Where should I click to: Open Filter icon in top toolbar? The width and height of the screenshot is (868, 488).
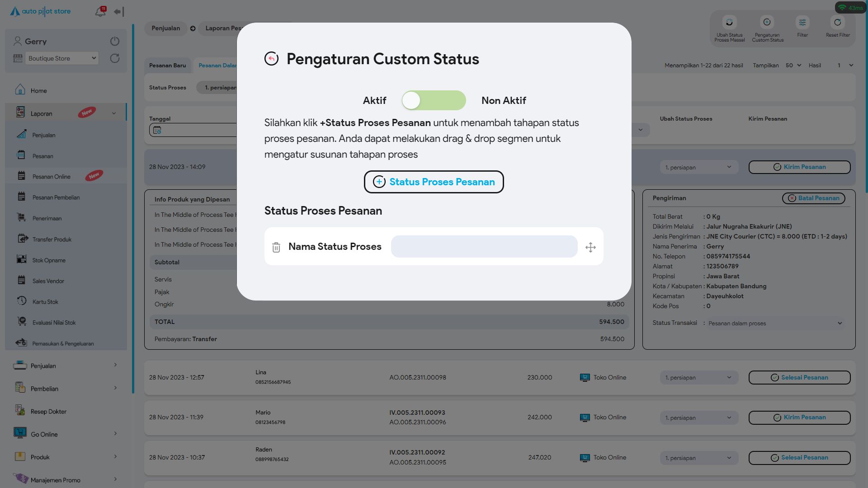click(x=802, y=23)
